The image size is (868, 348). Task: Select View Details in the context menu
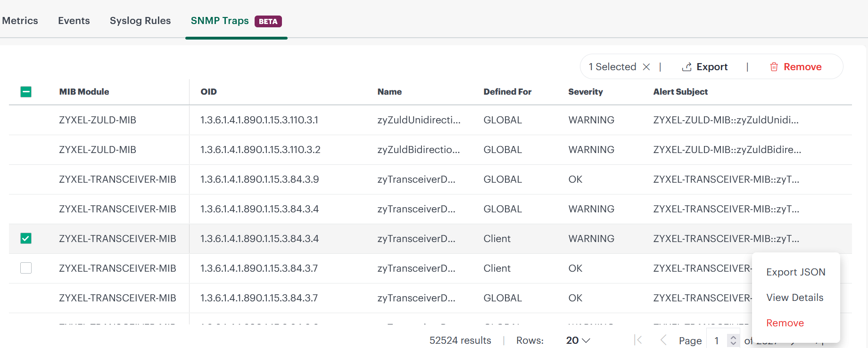point(794,298)
